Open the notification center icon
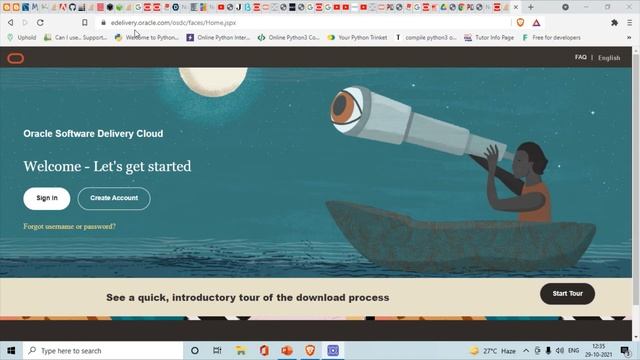Image resolution: width=640 pixels, height=360 pixels. [625, 351]
